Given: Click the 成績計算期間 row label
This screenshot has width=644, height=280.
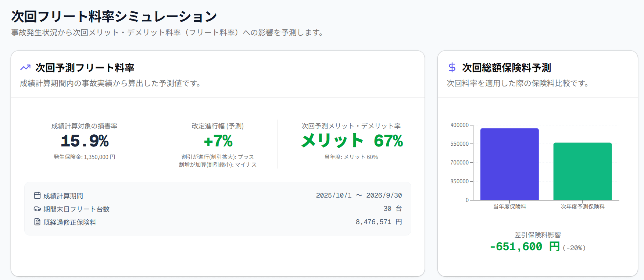Looking at the screenshot, I should [x=63, y=196].
